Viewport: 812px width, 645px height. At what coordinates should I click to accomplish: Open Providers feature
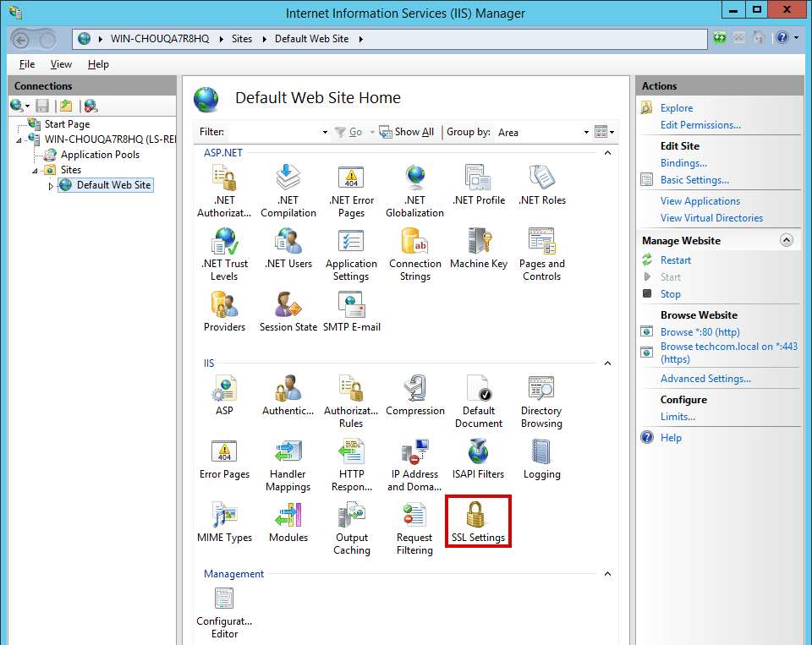pyautogui.click(x=224, y=312)
